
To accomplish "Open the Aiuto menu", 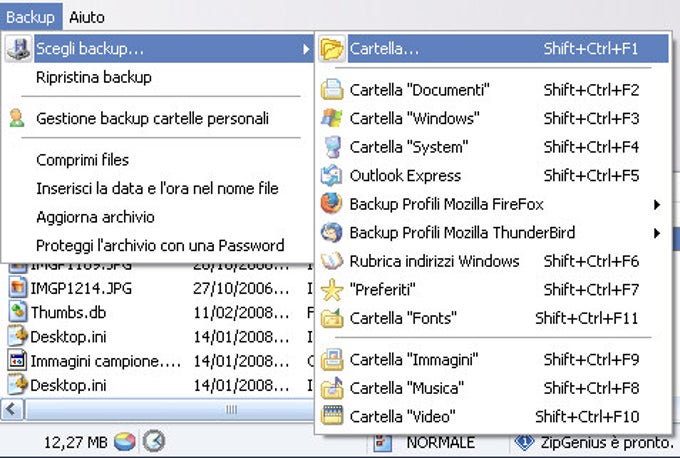I will pyautogui.click(x=87, y=17).
